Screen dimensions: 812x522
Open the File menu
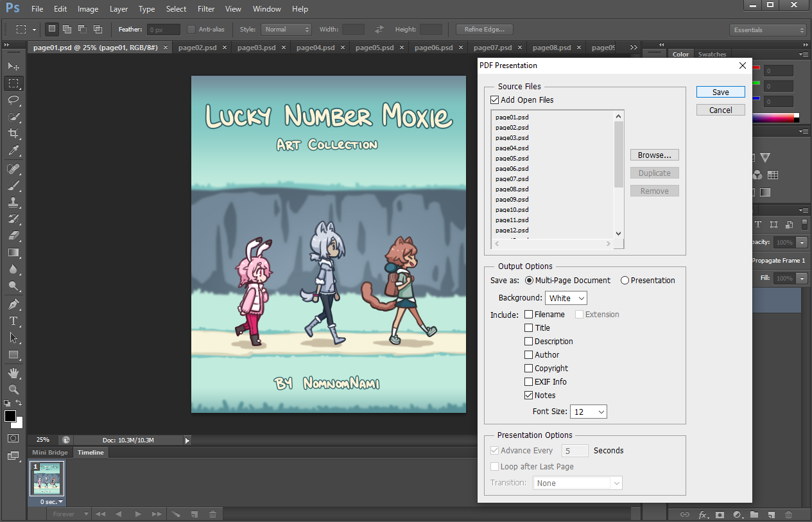click(x=37, y=9)
